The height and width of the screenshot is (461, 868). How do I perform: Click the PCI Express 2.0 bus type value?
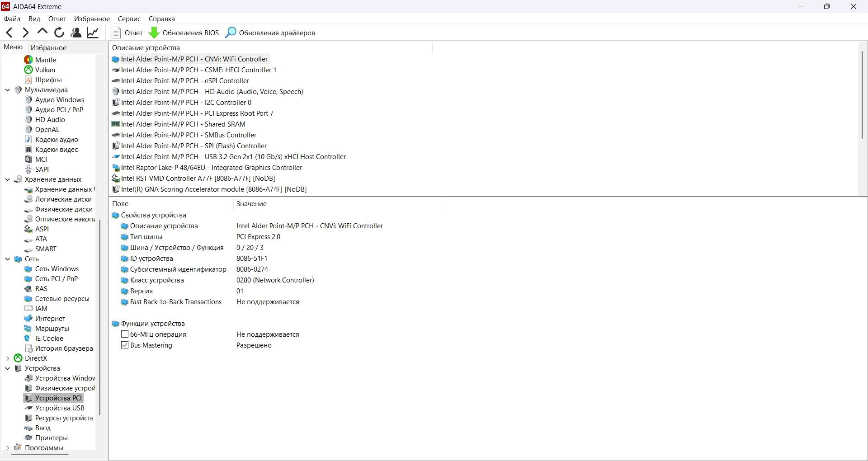click(x=258, y=237)
